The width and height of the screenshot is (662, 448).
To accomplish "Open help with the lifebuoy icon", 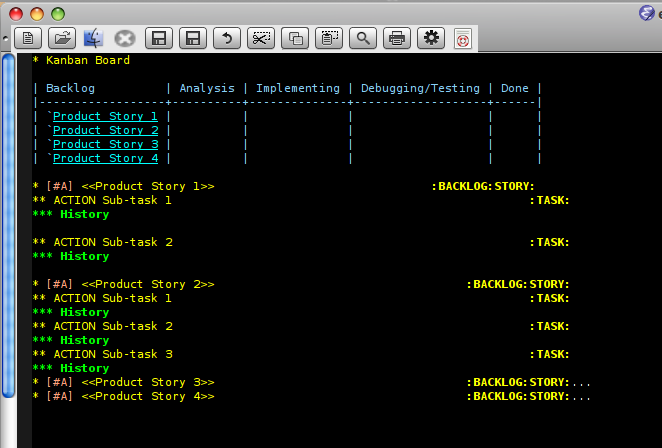I will (x=463, y=39).
